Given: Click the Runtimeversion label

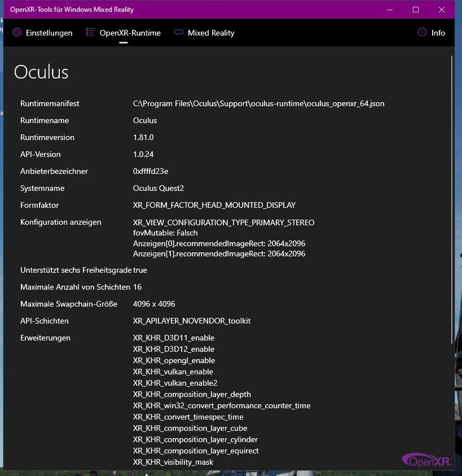Looking at the screenshot, I should 47,138.
